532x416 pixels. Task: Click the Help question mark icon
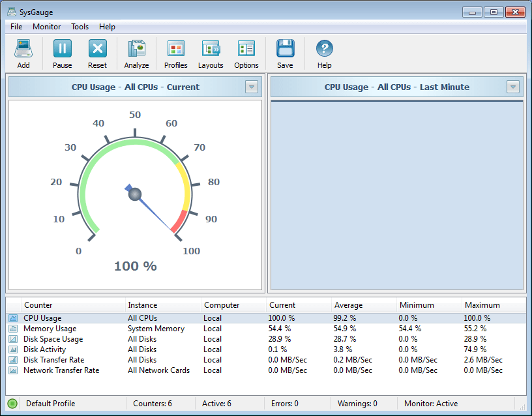click(x=325, y=48)
